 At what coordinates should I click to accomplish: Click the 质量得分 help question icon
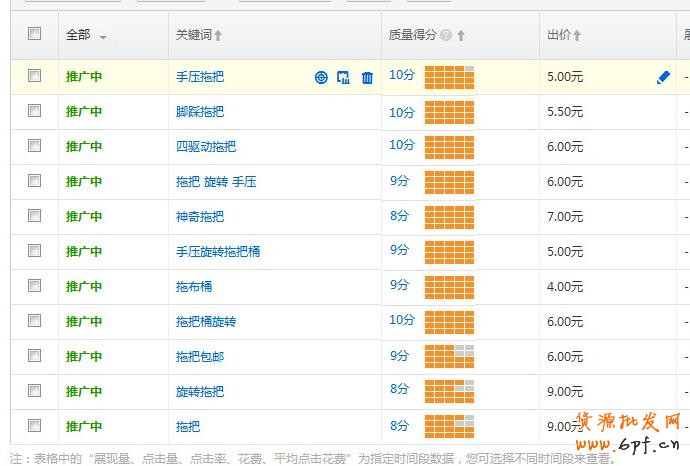point(445,35)
